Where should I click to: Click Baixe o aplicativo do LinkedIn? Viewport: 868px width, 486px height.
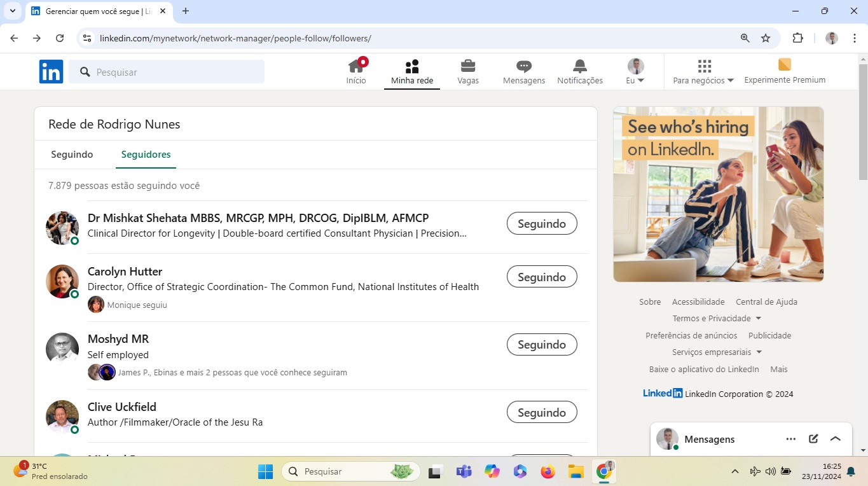[704, 370]
